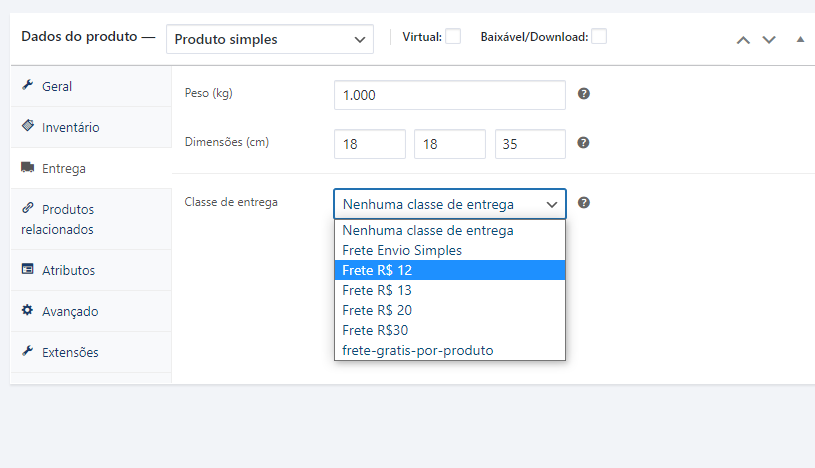The width and height of the screenshot is (815, 468).
Task: Click the dimension field showing 35
Action: click(x=530, y=144)
